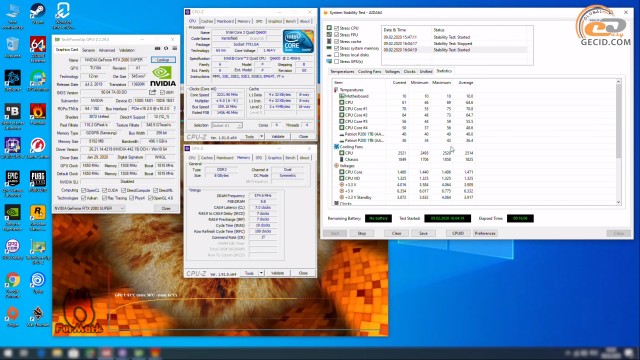Open the Recycle Bin on desktop
This screenshot has height=360, width=640.
point(13,47)
